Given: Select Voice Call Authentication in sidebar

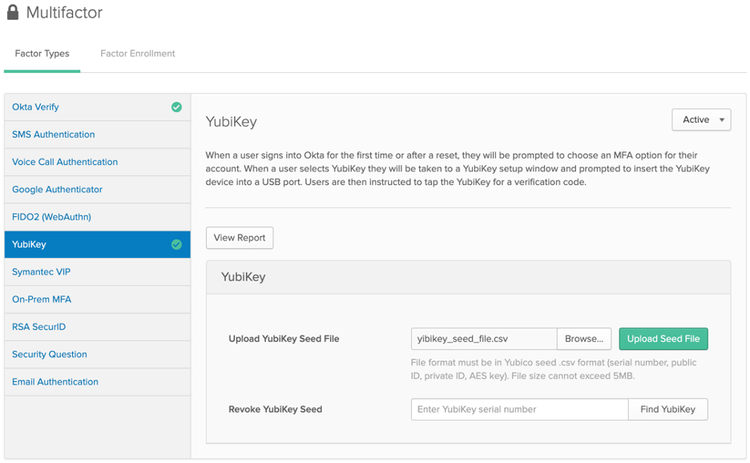Looking at the screenshot, I should [65, 162].
